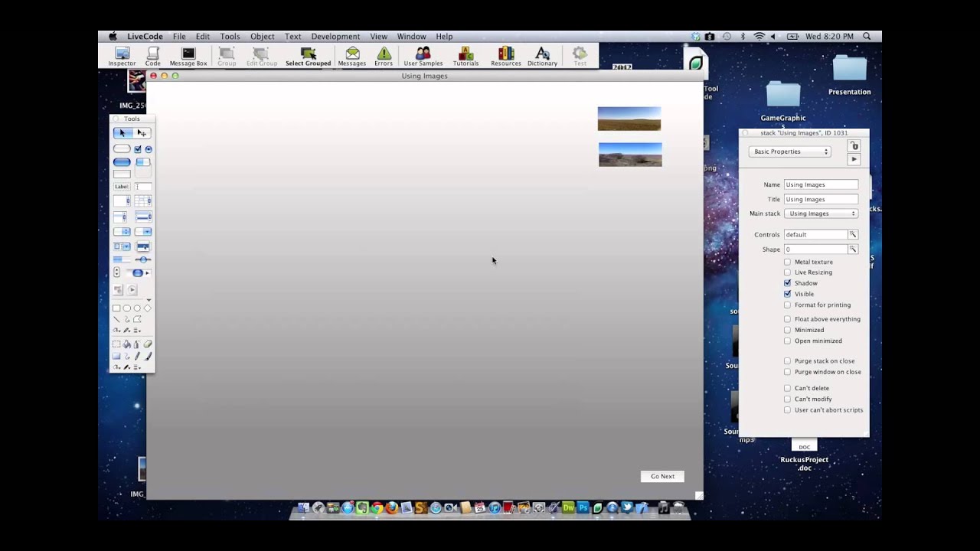Click the Go Next button

coord(662,476)
